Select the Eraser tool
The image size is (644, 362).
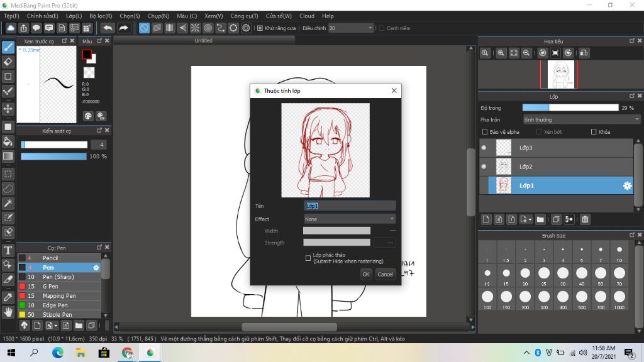point(8,62)
